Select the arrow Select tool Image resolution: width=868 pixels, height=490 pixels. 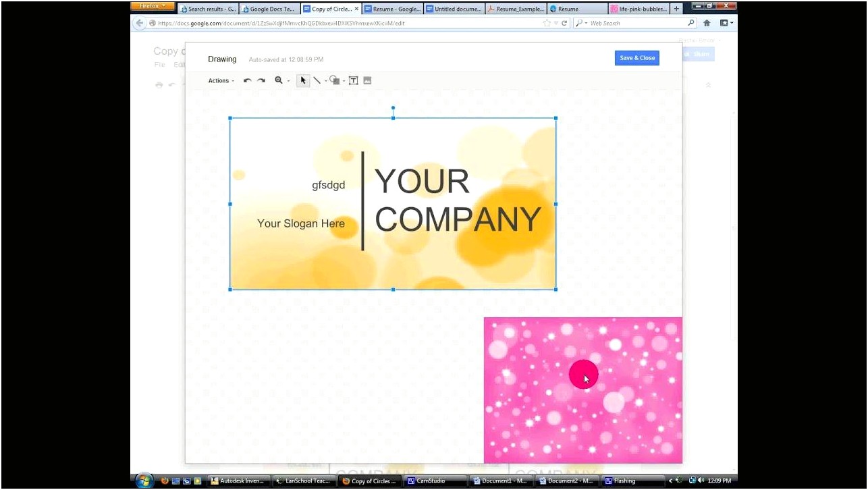coord(303,80)
